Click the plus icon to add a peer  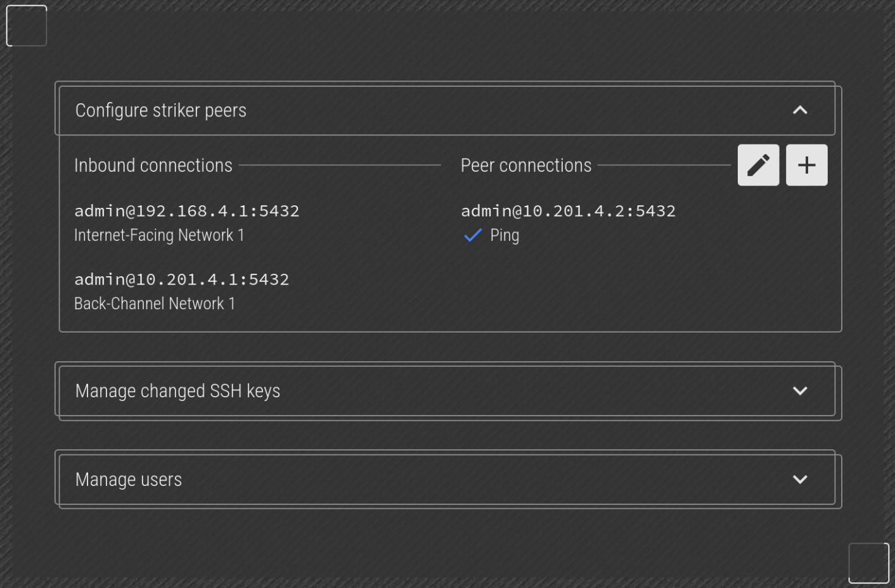click(806, 165)
